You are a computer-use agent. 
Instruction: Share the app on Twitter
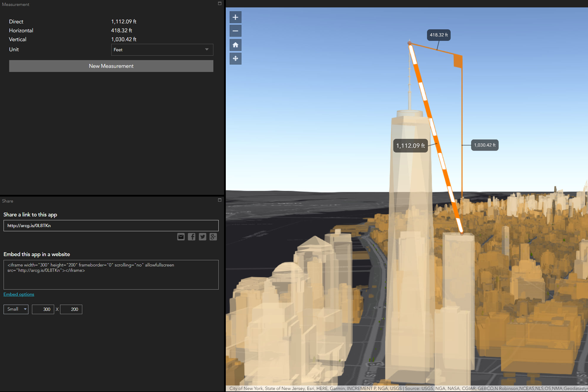coord(202,237)
